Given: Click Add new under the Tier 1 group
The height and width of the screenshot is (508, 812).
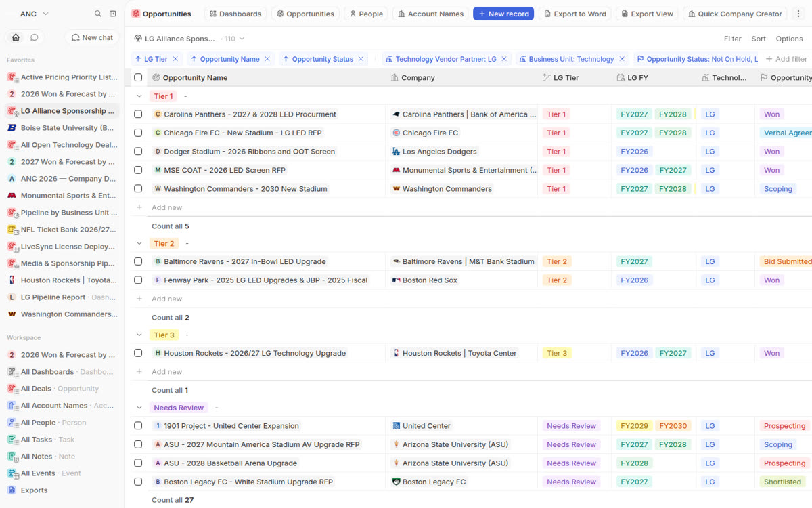Looking at the screenshot, I should tap(166, 207).
